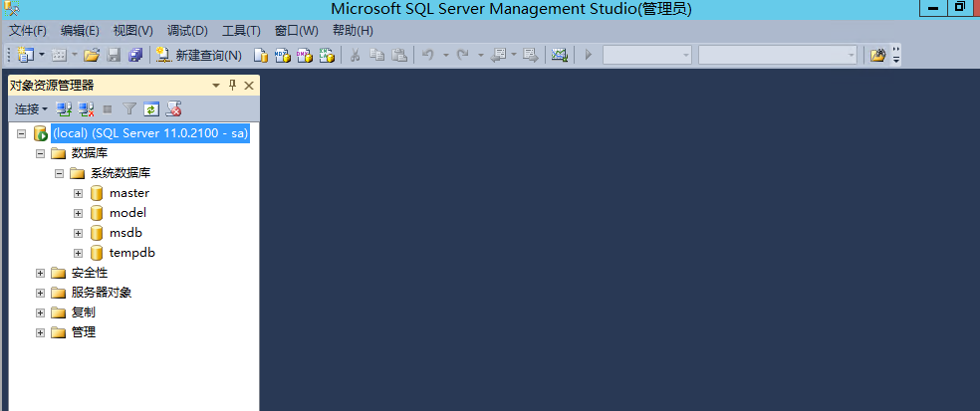Click the Redo arrow icon

pos(463,56)
